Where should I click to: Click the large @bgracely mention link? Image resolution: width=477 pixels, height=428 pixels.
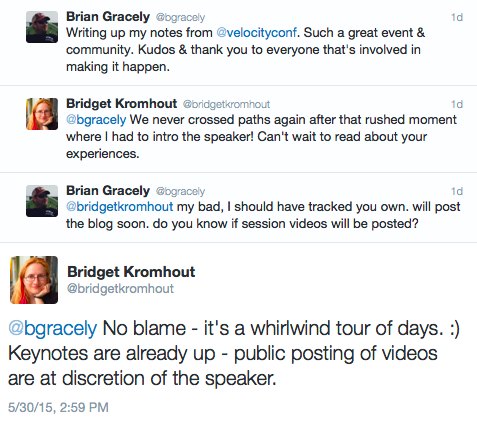coord(52,328)
